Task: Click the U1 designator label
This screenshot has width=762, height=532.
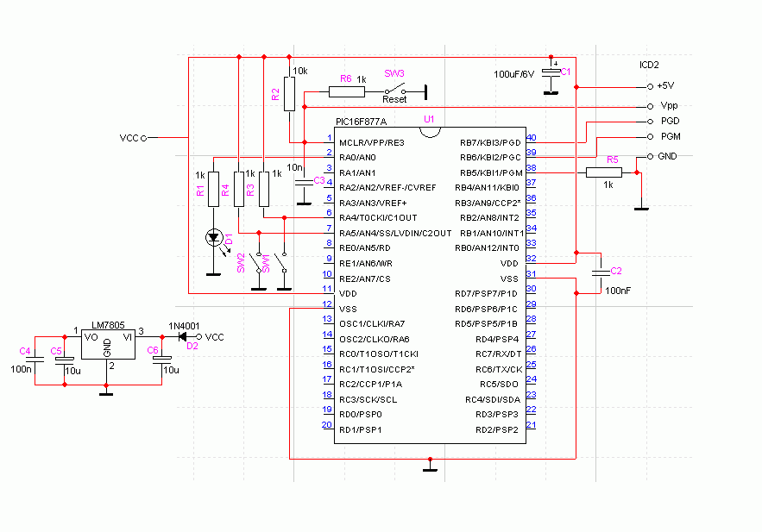Action: [x=429, y=119]
